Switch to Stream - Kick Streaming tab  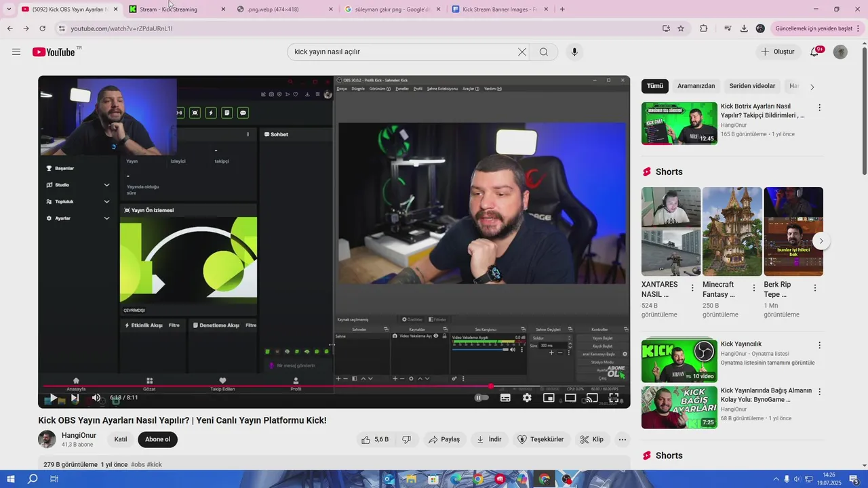click(176, 9)
